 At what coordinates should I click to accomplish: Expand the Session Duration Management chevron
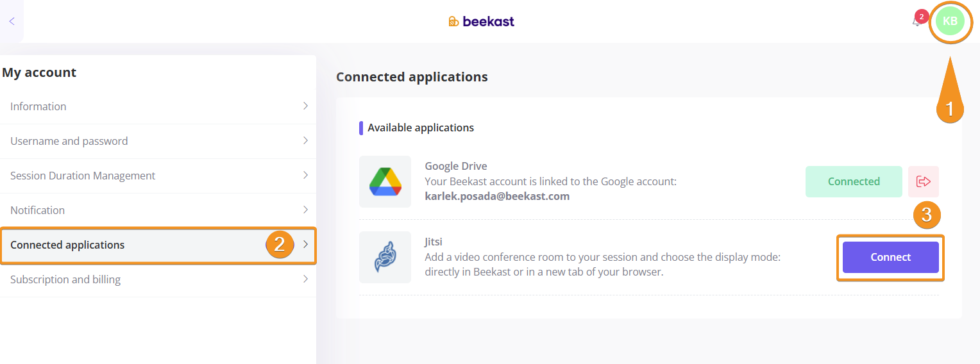pos(305,176)
